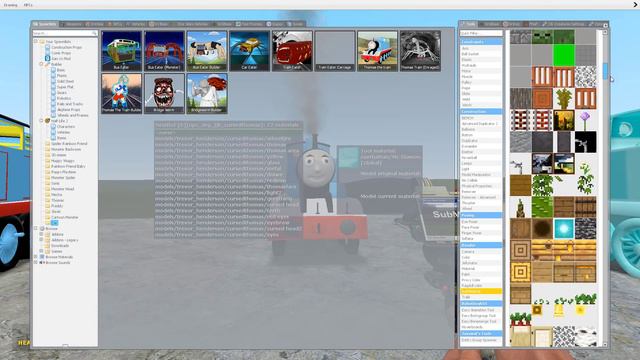Open the NPCs menu in top bar
640x360 pixels.
coord(28,5)
